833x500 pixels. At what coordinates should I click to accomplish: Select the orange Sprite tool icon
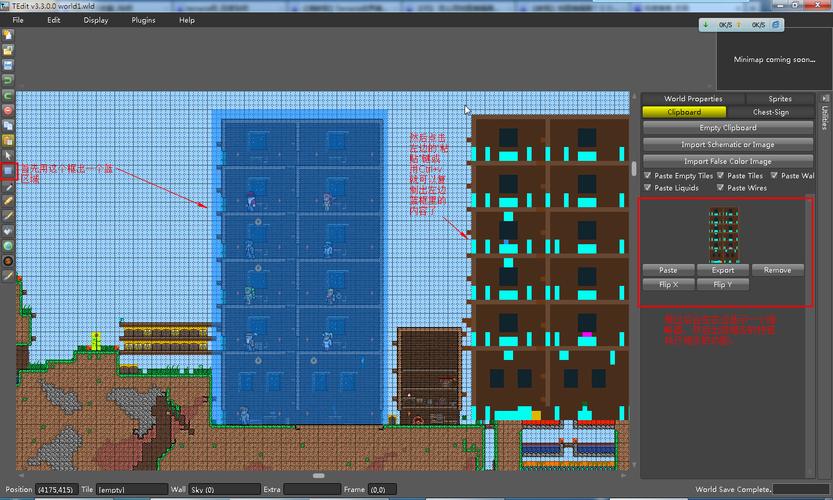tap(8, 261)
